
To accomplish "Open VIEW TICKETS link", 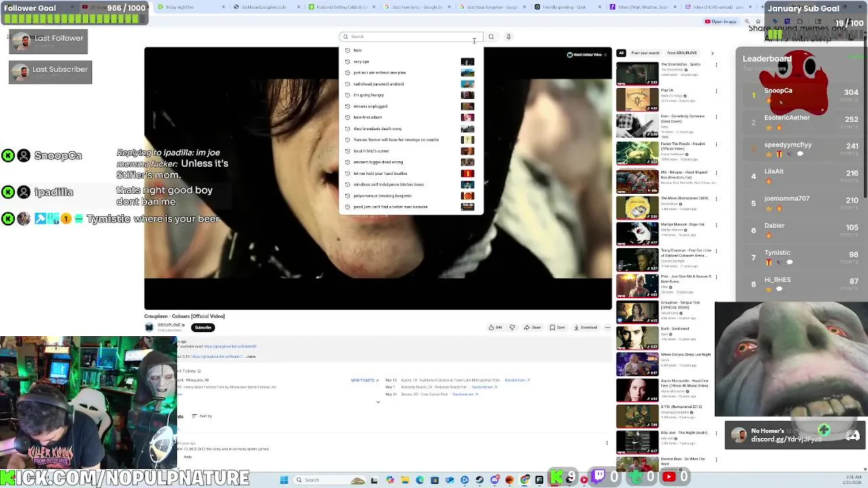I will click(364, 380).
